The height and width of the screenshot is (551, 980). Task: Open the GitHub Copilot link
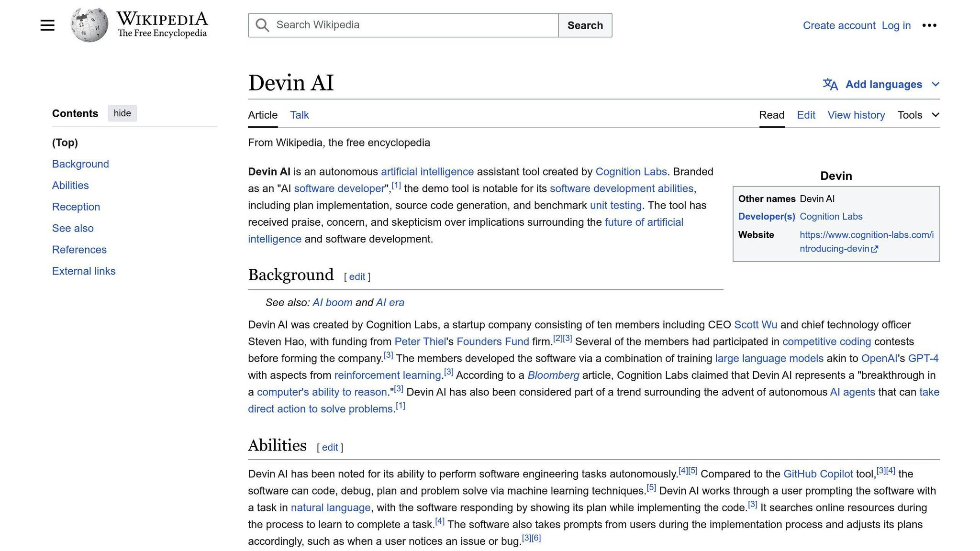(x=818, y=474)
